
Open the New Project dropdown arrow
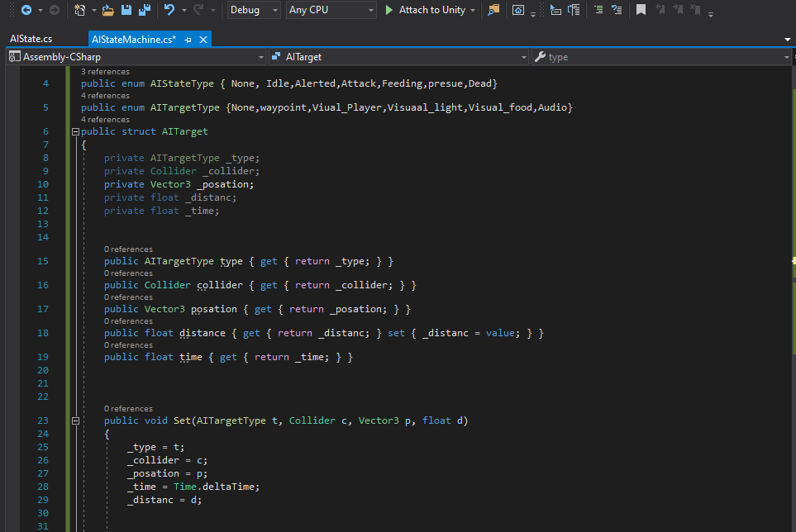tap(94, 10)
